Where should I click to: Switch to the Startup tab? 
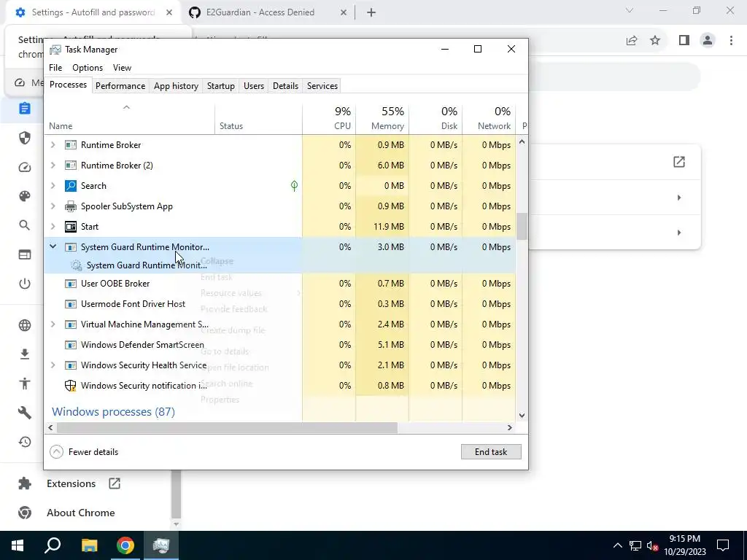click(220, 86)
